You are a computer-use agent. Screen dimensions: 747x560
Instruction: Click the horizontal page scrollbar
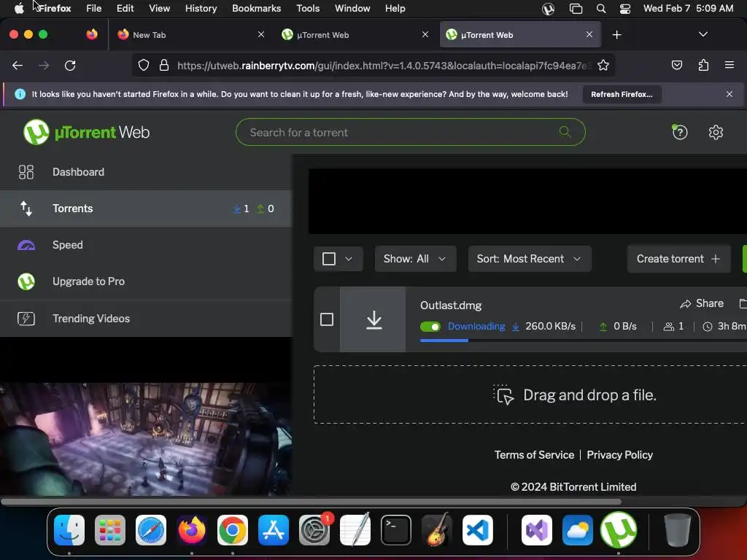(x=311, y=502)
